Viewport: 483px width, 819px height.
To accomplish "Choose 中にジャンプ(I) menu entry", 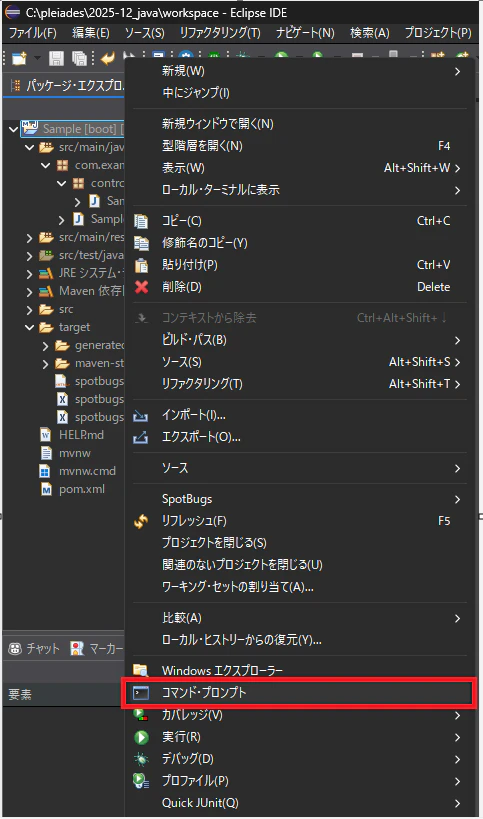I will click(299, 93).
